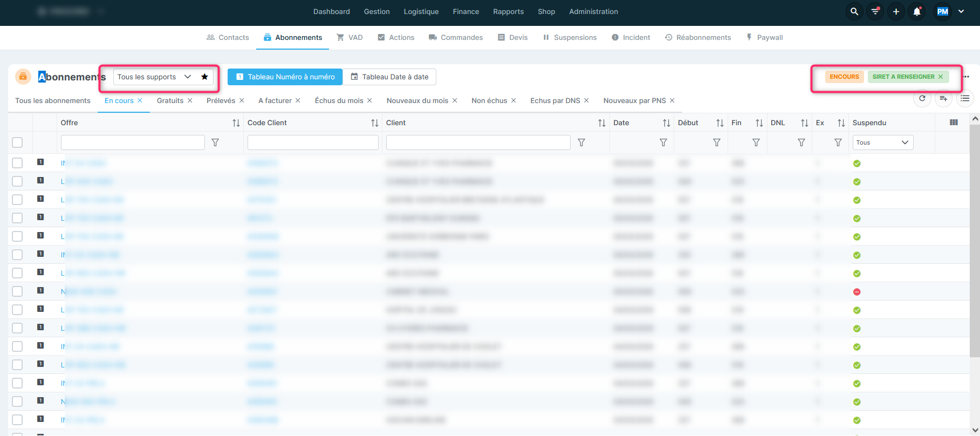The height and width of the screenshot is (436, 980).
Task: Select the Échus du mois tab
Action: [339, 100]
